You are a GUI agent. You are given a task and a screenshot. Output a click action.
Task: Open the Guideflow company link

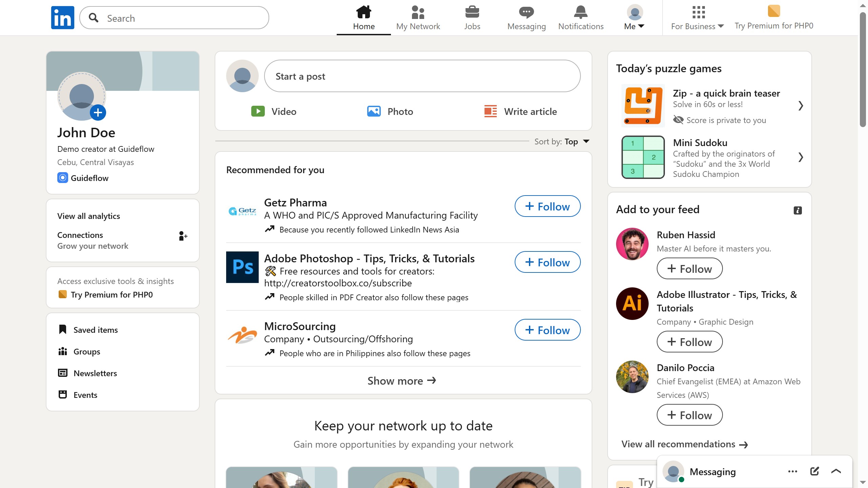[83, 178]
